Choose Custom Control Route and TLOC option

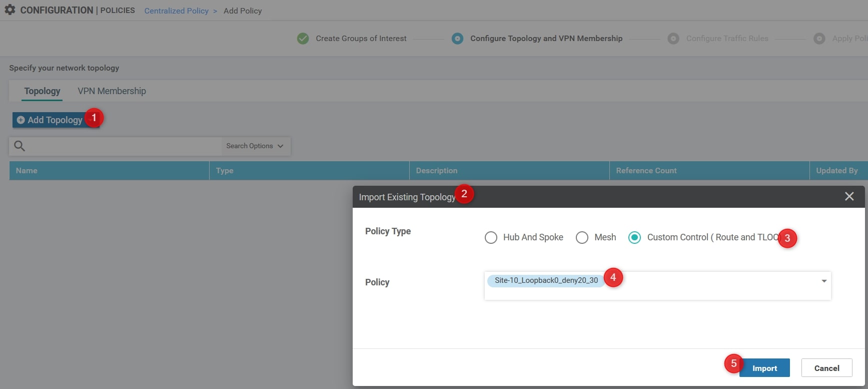point(634,237)
